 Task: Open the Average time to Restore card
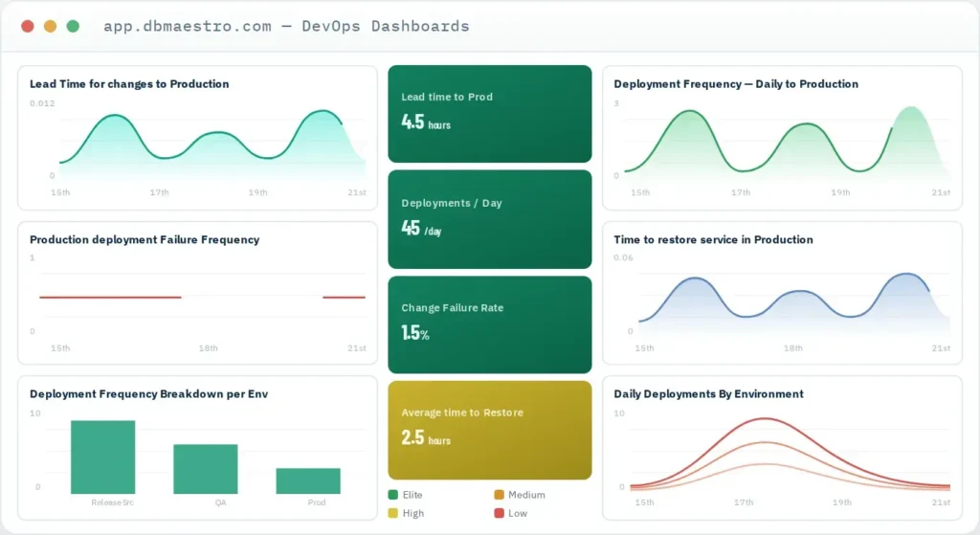[489, 430]
